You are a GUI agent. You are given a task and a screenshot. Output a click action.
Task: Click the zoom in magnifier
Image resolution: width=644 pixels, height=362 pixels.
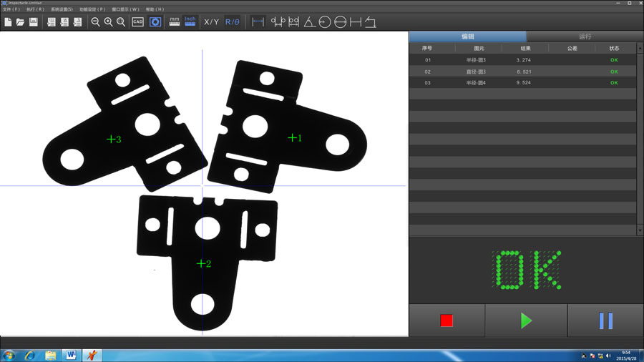point(109,22)
